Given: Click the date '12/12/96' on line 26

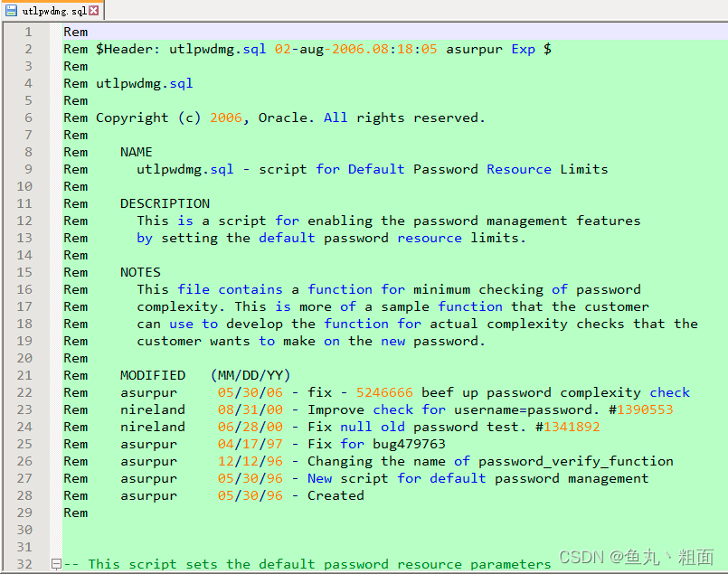Looking at the screenshot, I should click(250, 461).
